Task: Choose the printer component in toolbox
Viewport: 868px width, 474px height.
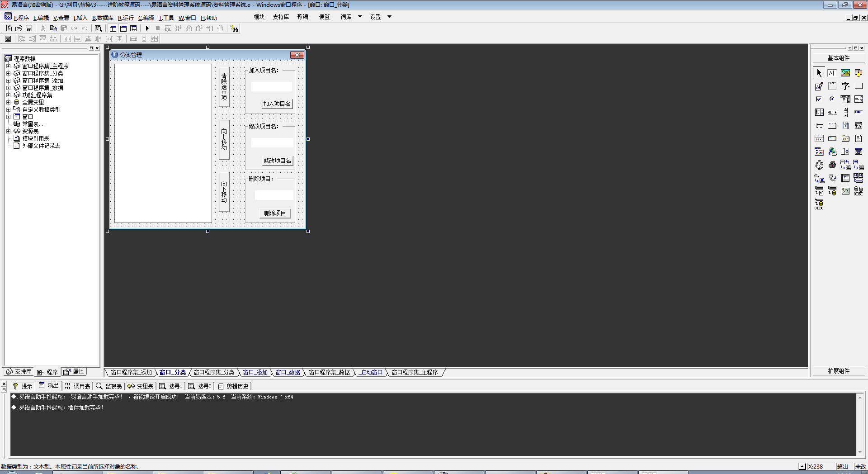Action: point(832,165)
